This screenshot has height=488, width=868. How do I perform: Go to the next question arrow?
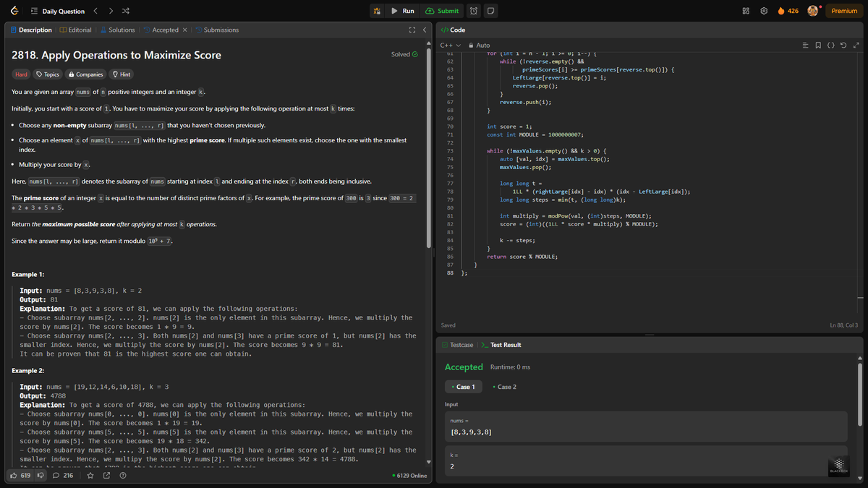111,11
